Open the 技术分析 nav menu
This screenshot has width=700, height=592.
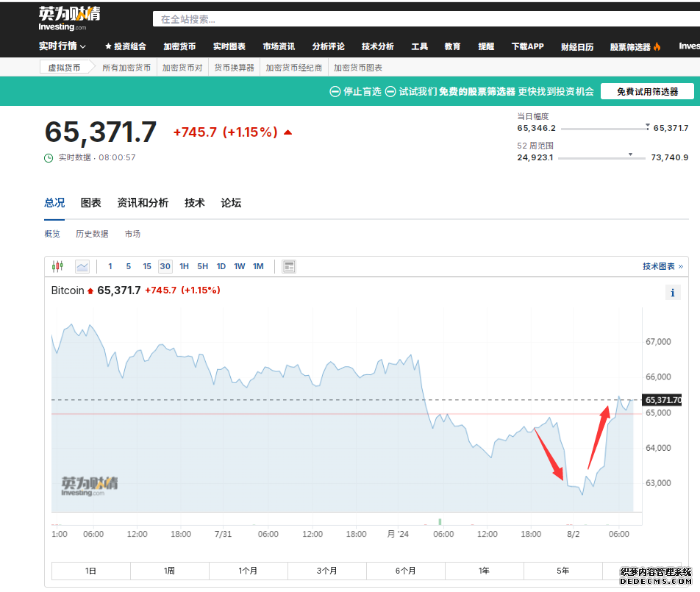(378, 46)
